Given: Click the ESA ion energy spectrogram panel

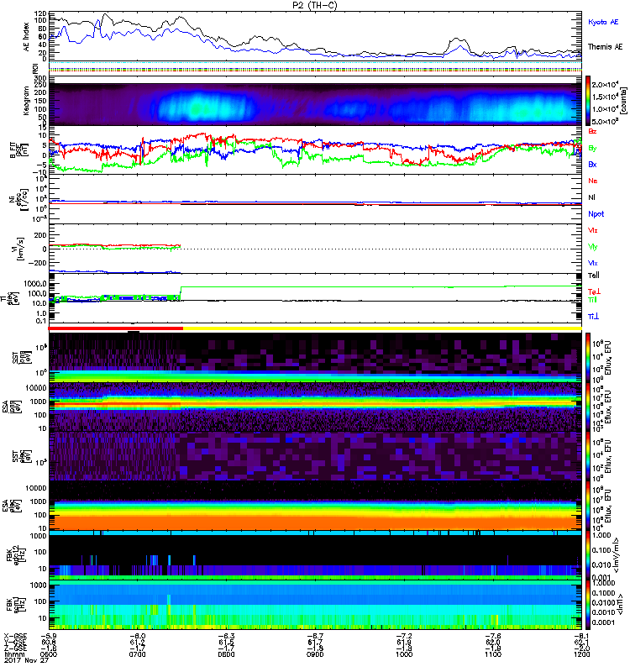Looking at the screenshot, I should [315, 407].
